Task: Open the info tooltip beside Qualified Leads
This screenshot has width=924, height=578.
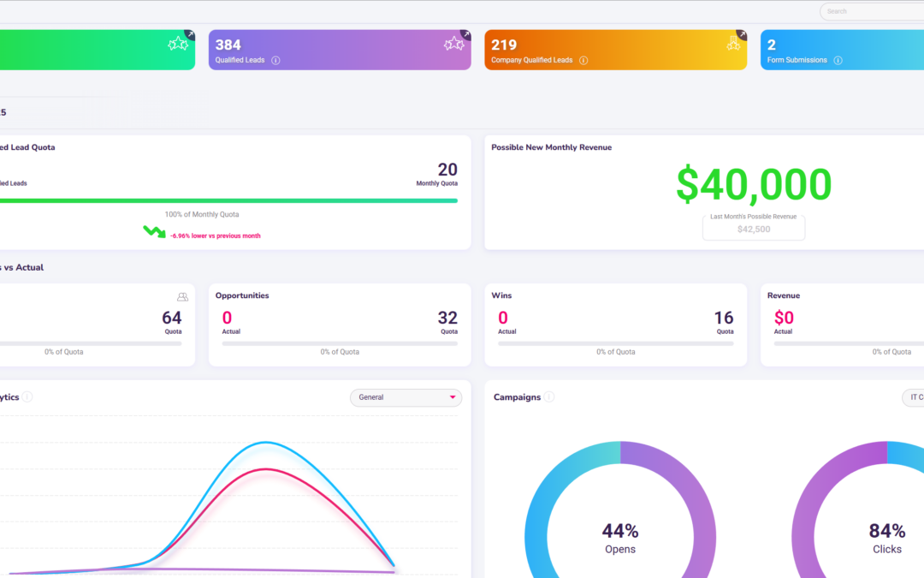Action: (275, 60)
